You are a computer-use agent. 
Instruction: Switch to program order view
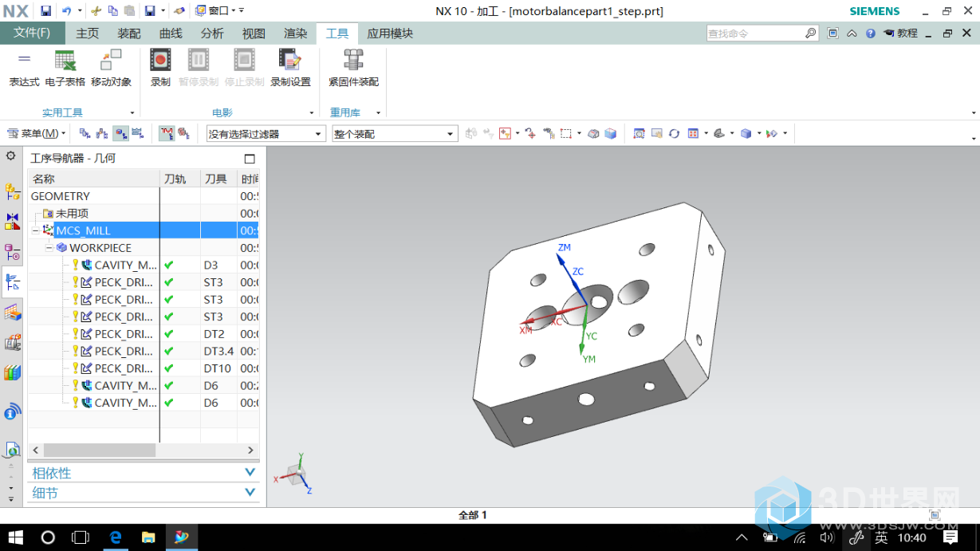pyautogui.click(x=85, y=134)
